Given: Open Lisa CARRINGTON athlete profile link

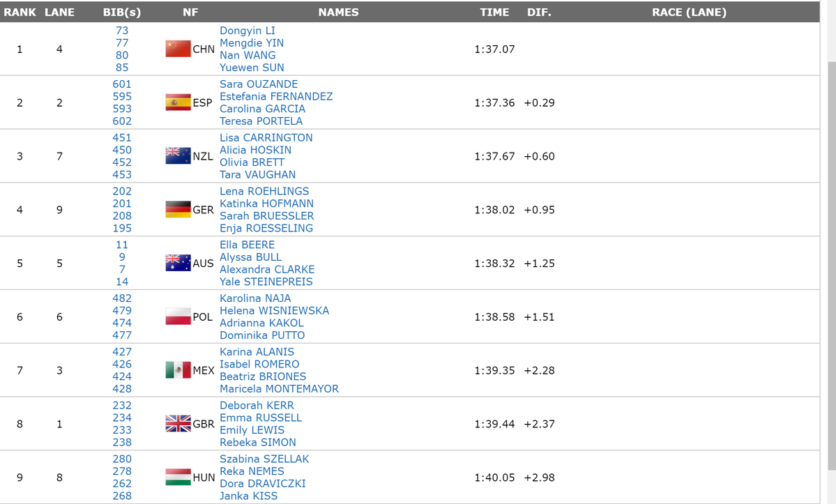Looking at the screenshot, I should coord(266,138).
